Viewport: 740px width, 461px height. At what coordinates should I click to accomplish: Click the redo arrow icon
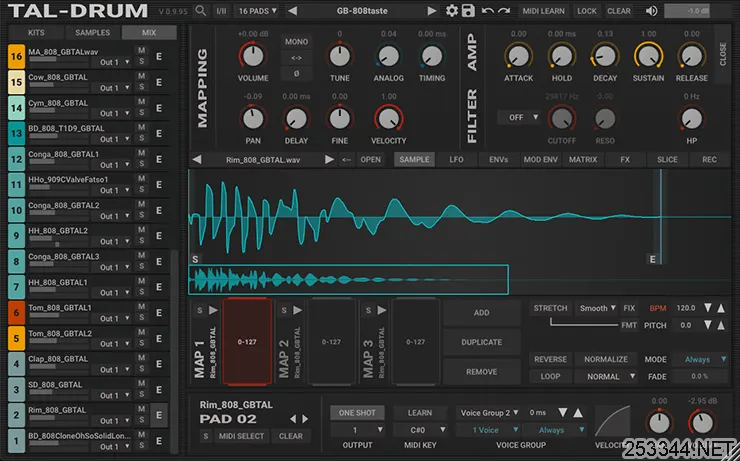(x=504, y=10)
